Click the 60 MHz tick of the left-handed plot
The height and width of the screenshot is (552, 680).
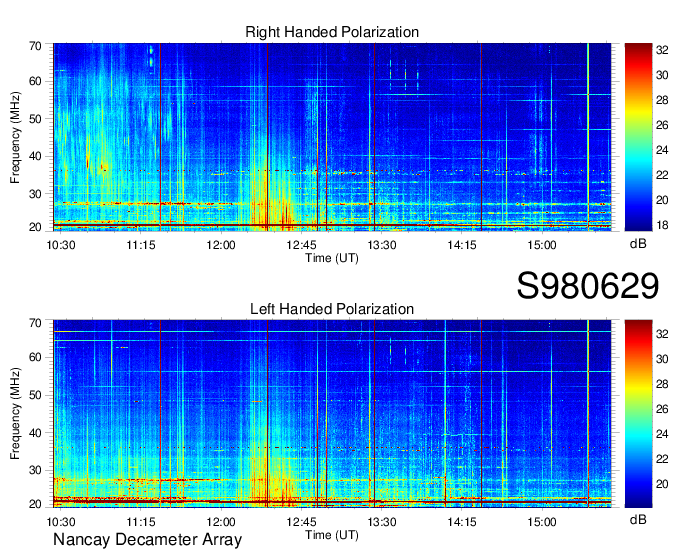[x=36, y=357]
